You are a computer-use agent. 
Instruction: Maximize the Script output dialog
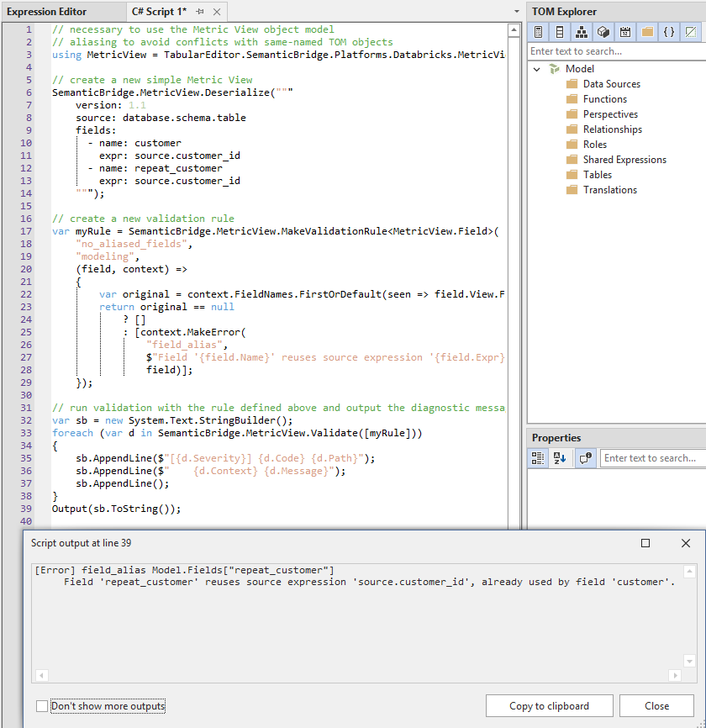pos(645,543)
